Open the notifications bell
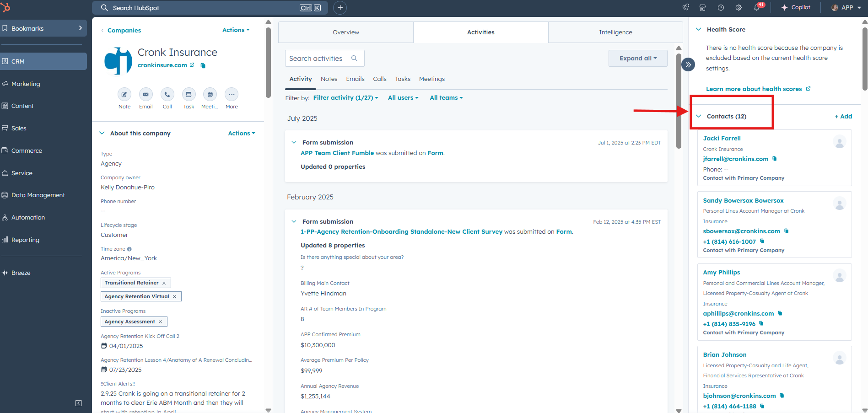Viewport: 868px width, 413px height. pyautogui.click(x=757, y=7)
